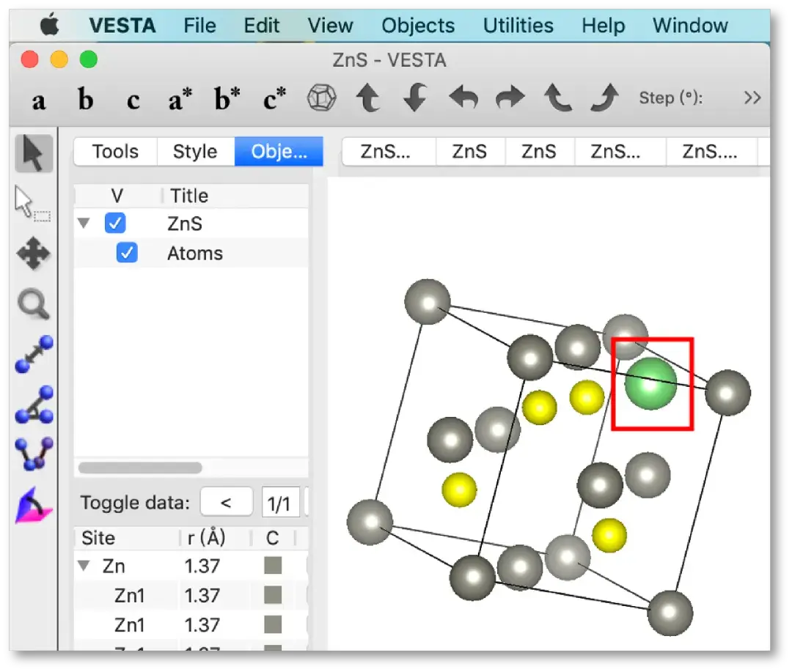
Task: Rotate structure upward with the up arrow
Action: click(367, 98)
